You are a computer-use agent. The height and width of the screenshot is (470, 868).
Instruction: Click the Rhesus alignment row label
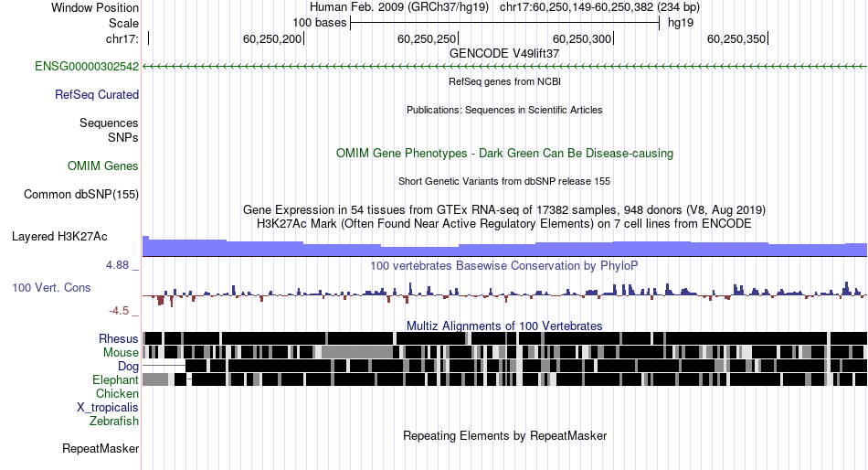pyautogui.click(x=119, y=338)
